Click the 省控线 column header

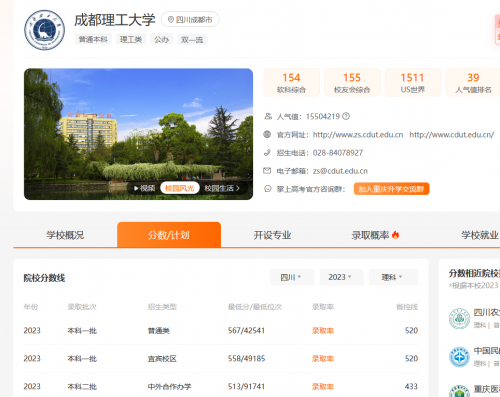407,307
